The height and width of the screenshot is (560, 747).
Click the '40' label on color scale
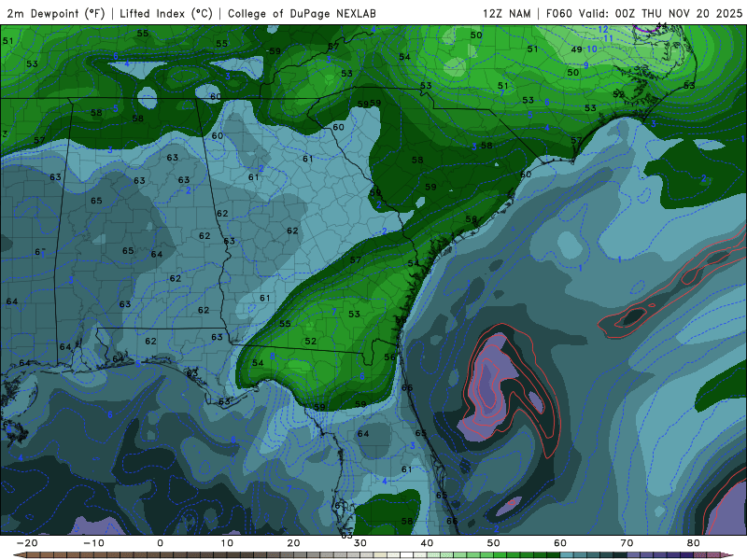(427, 543)
